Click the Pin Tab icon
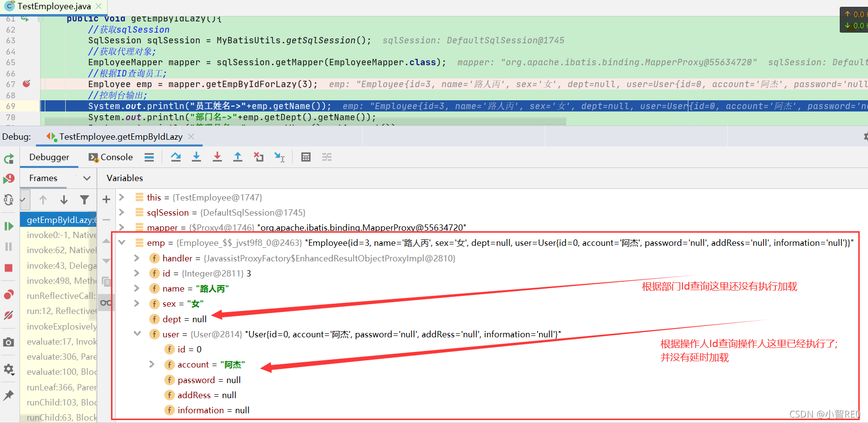The height and width of the screenshot is (423, 868). coord(9,395)
